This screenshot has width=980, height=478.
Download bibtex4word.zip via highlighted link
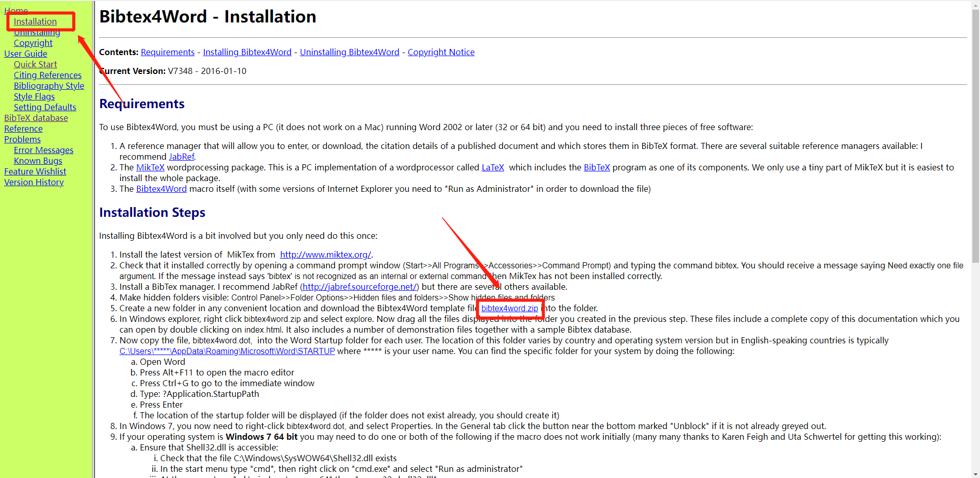click(510, 309)
